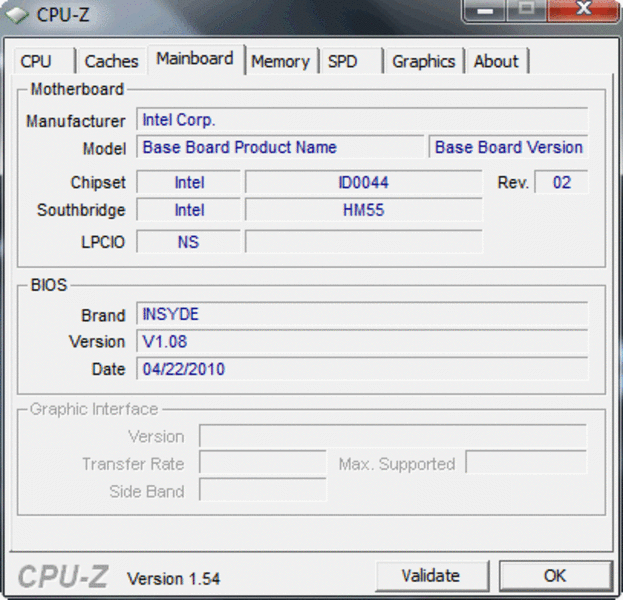This screenshot has height=600, width=623.
Task: Select the Mainboard tab
Action: (x=195, y=59)
